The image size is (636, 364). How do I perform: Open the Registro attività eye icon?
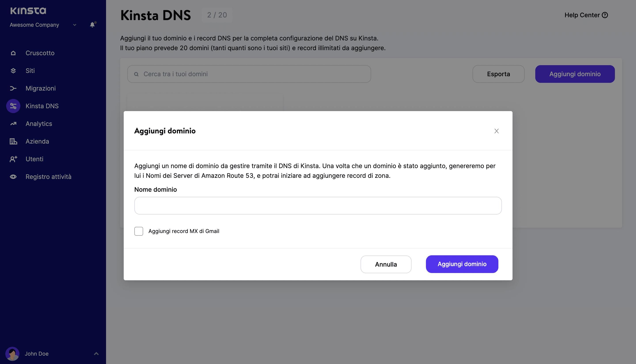point(13,176)
